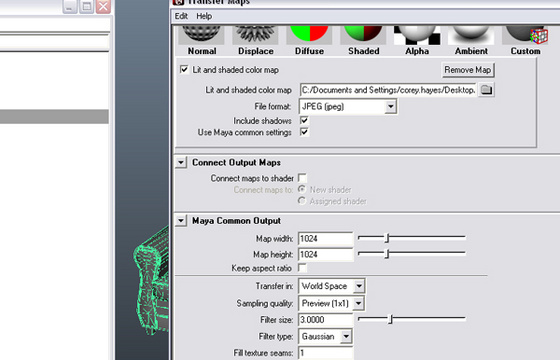Close the left background window
This screenshot has width=560, height=360.
point(103,6)
